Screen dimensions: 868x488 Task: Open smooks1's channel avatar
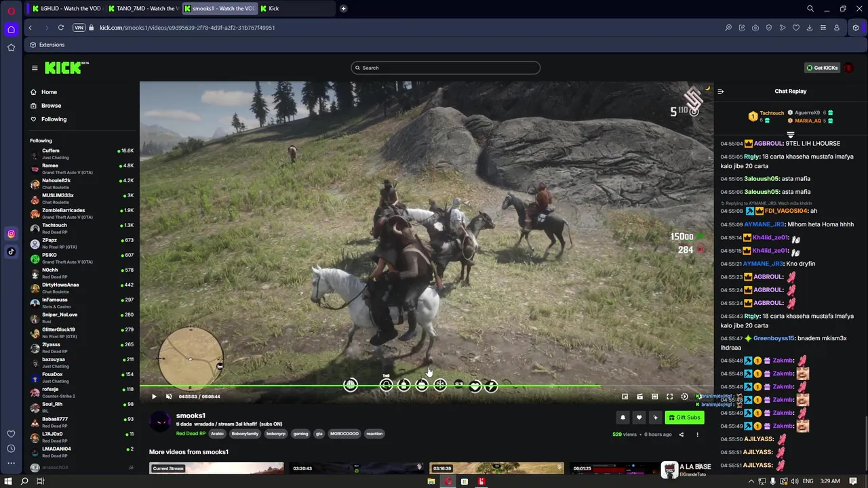pos(160,421)
